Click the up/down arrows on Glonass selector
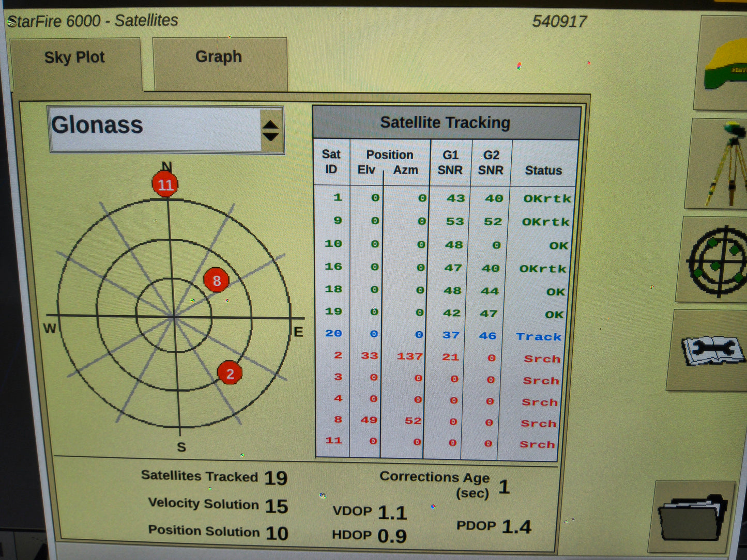This screenshot has height=560, width=747. 271,131
